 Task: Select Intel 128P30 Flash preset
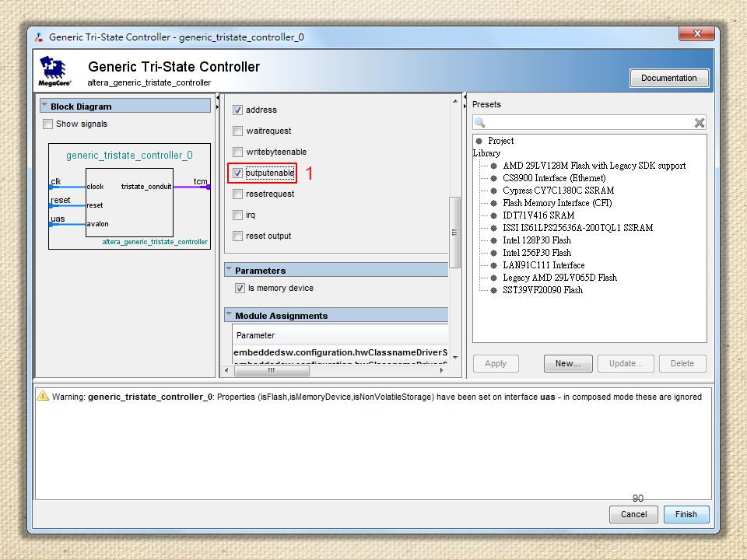[537, 240]
